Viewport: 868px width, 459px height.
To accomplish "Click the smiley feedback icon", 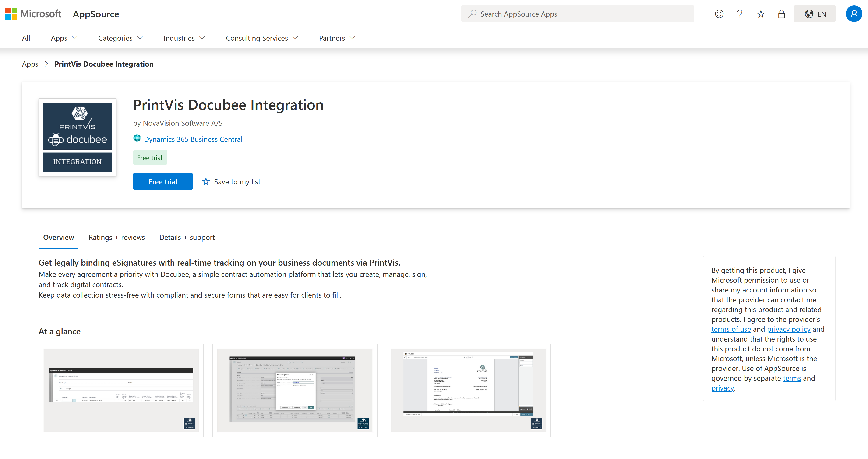I will (x=719, y=14).
